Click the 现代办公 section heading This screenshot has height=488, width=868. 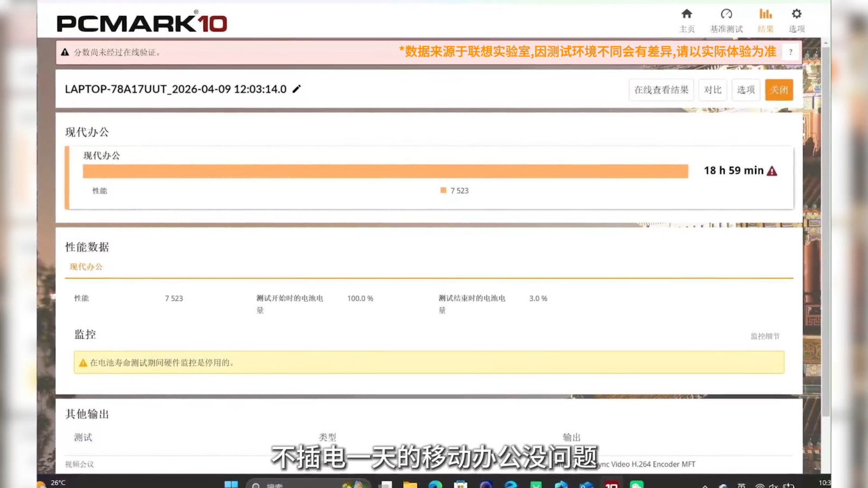click(87, 132)
